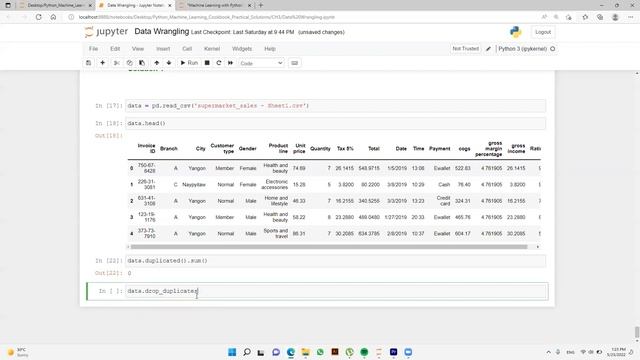Move selected cell down with arrow icon
This screenshot has width=640, height=360.
tap(169, 63)
